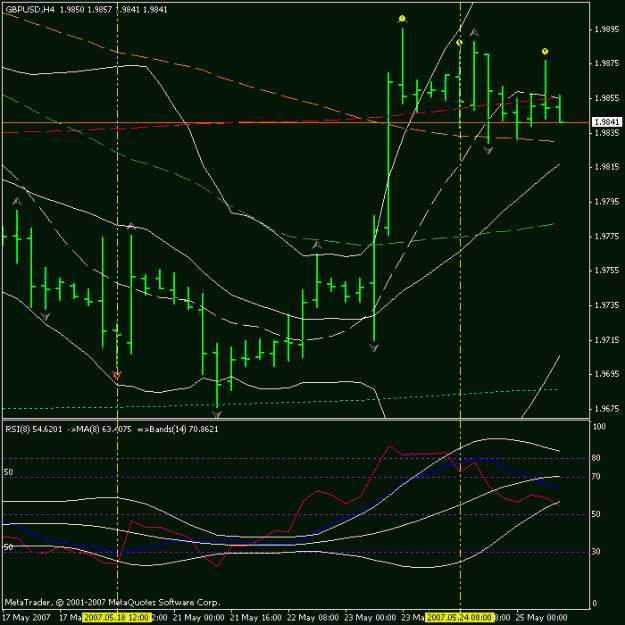This screenshot has width=625, height=625.
Task: Click the 1.9875 price scale label
Action: tap(607, 63)
